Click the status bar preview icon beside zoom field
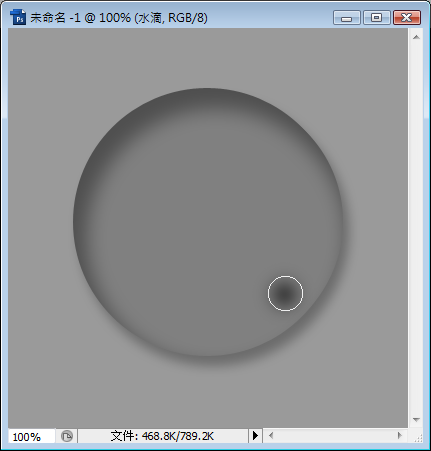Viewport: 431px width, 451px height. [x=67, y=436]
